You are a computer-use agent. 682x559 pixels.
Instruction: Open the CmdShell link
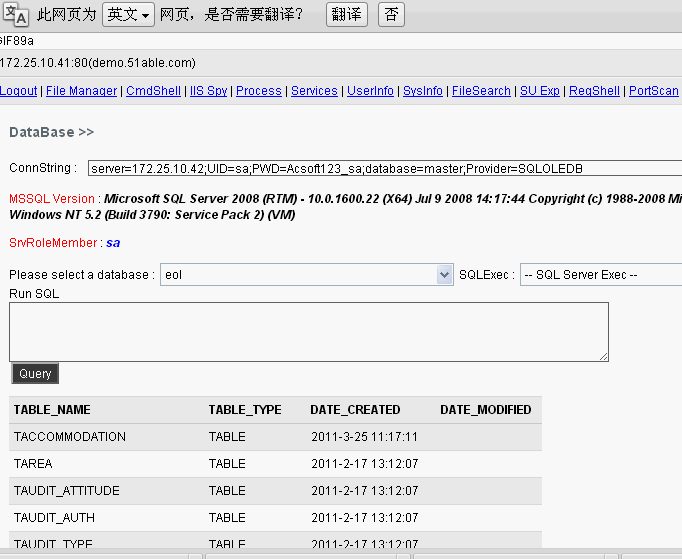pos(153,90)
